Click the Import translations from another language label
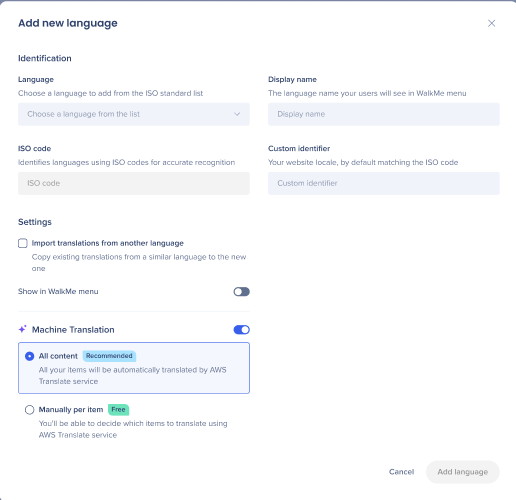Image resolution: width=516 pixels, height=500 pixels. coord(108,243)
